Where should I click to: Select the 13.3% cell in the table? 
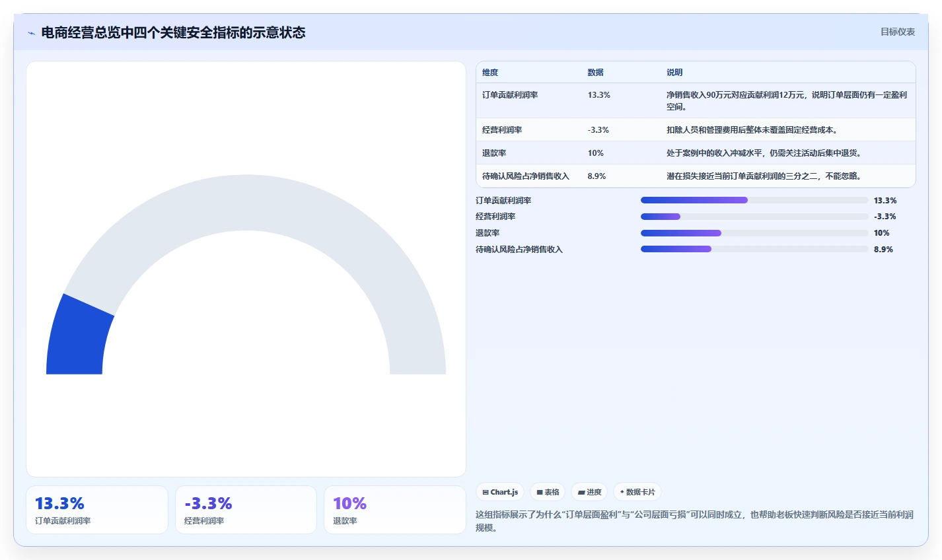click(599, 95)
